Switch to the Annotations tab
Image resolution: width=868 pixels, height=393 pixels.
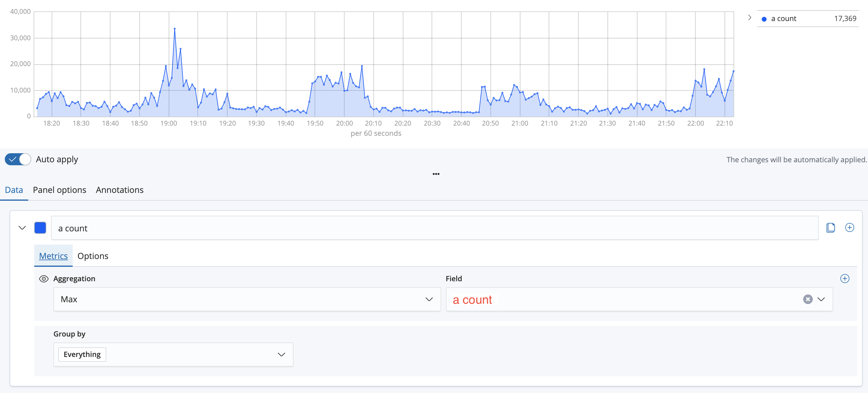[120, 190]
